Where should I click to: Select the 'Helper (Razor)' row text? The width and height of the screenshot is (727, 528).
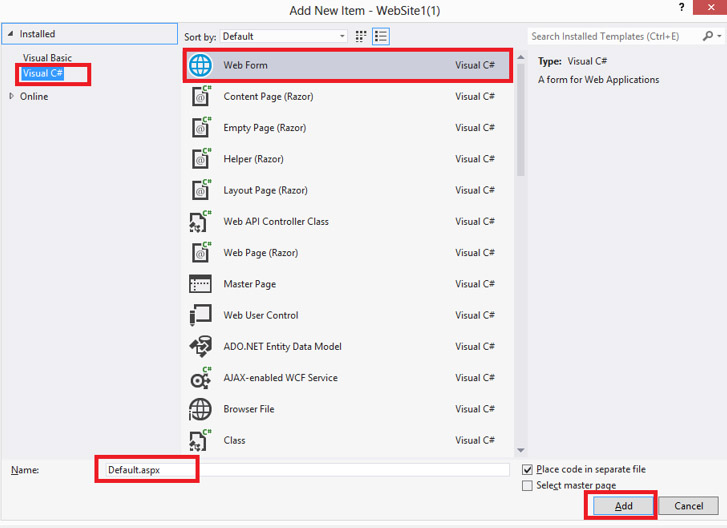point(253,159)
